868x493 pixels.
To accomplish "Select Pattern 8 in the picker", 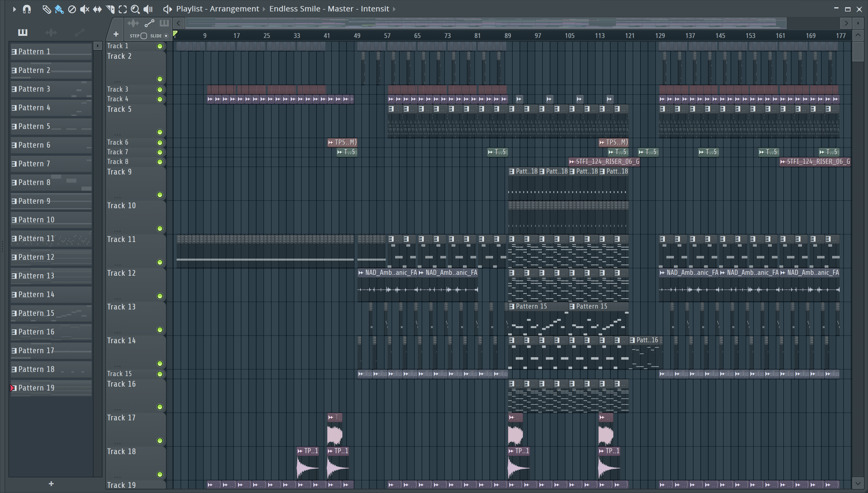I will [x=51, y=183].
